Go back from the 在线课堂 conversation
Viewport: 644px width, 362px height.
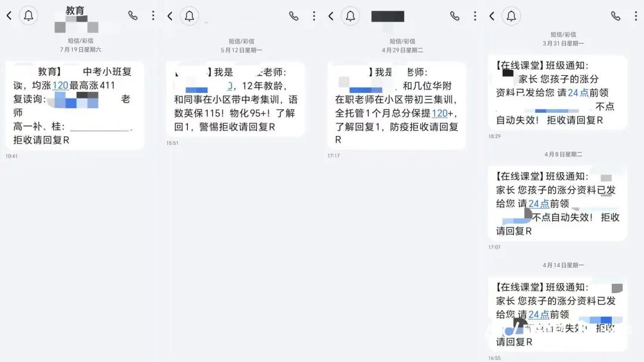tap(492, 16)
